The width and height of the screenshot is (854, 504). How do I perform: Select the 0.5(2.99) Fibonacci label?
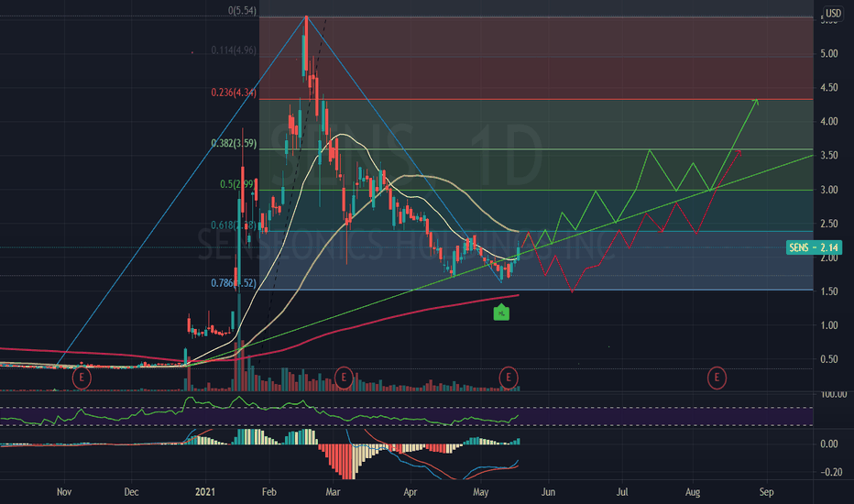[237, 184]
